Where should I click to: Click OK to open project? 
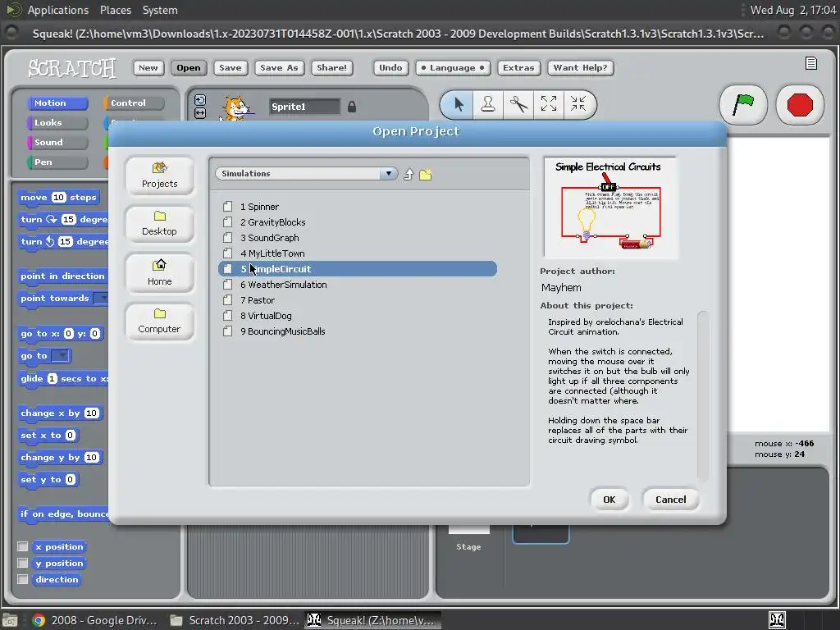point(609,500)
